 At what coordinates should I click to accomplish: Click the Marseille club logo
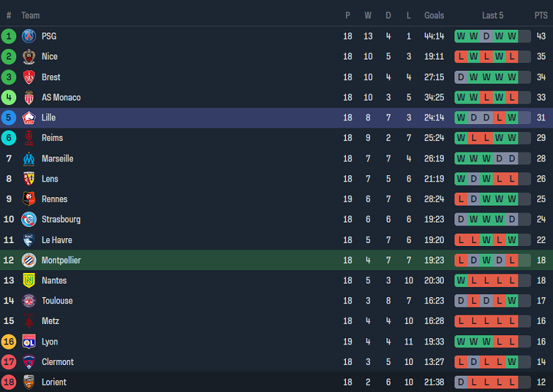click(x=29, y=159)
